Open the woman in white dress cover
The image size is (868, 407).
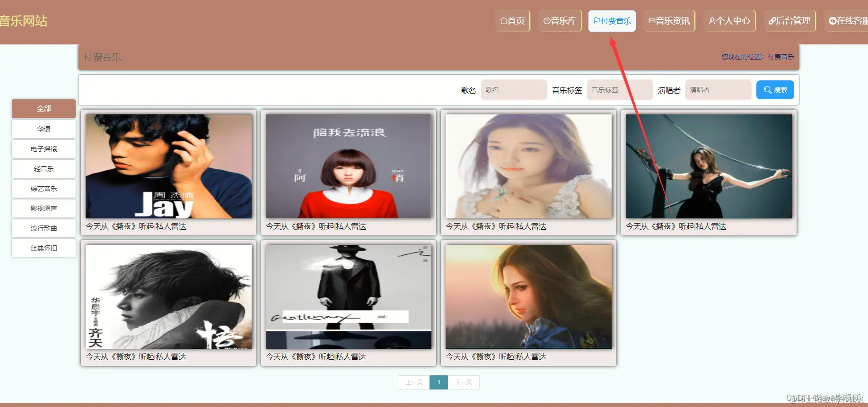[x=528, y=166]
